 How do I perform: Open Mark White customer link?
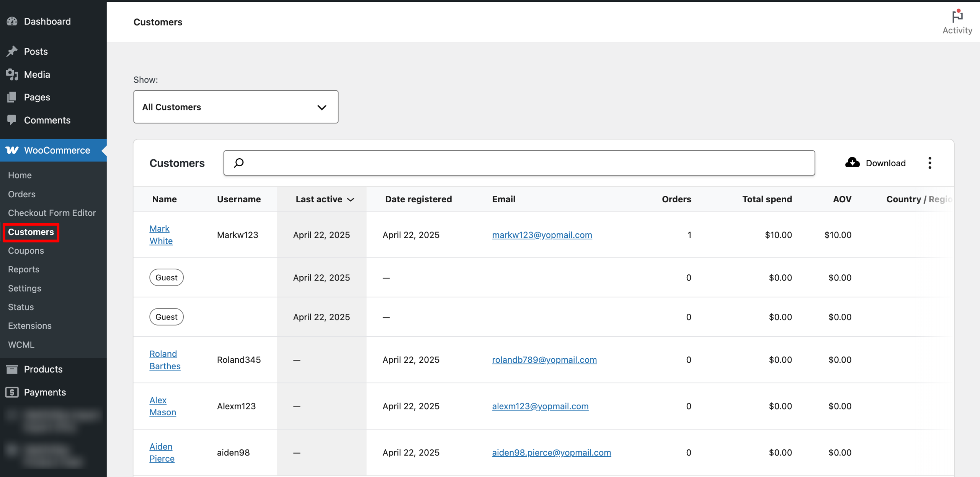pos(161,234)
